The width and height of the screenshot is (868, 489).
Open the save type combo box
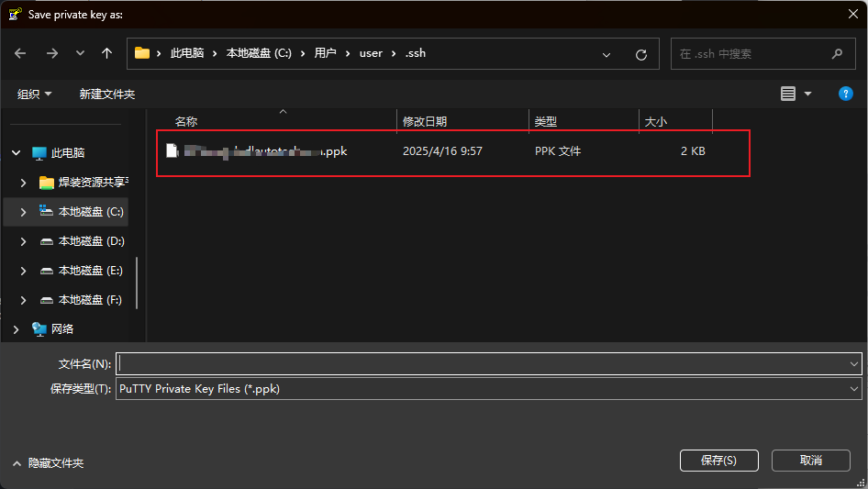coord(489,389)
